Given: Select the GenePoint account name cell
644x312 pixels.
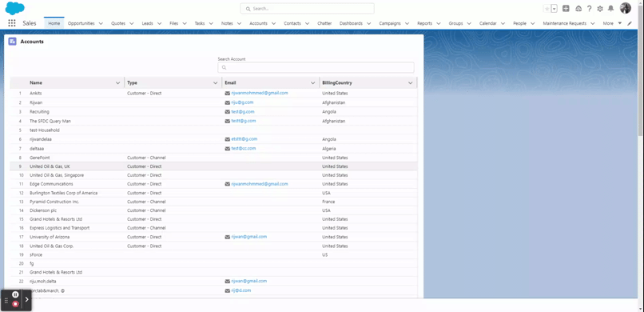Looking at the screenshot, I should [39, 158].
